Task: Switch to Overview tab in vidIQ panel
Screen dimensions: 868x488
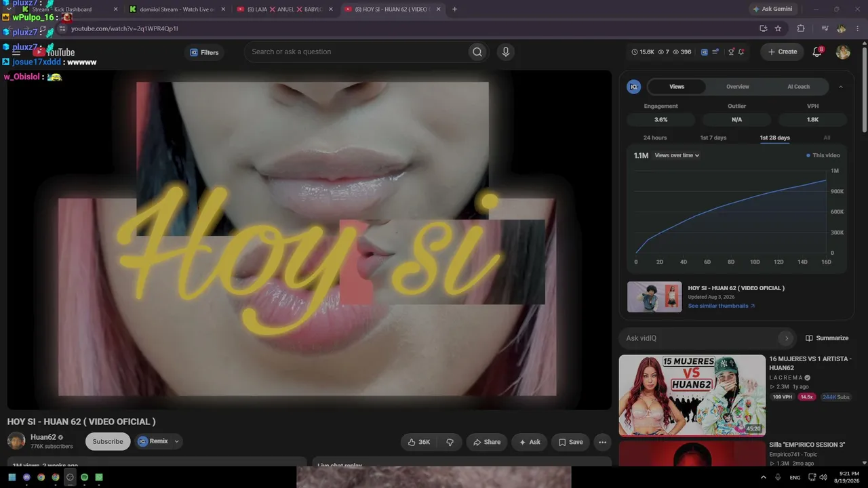Action: point(738,87)
